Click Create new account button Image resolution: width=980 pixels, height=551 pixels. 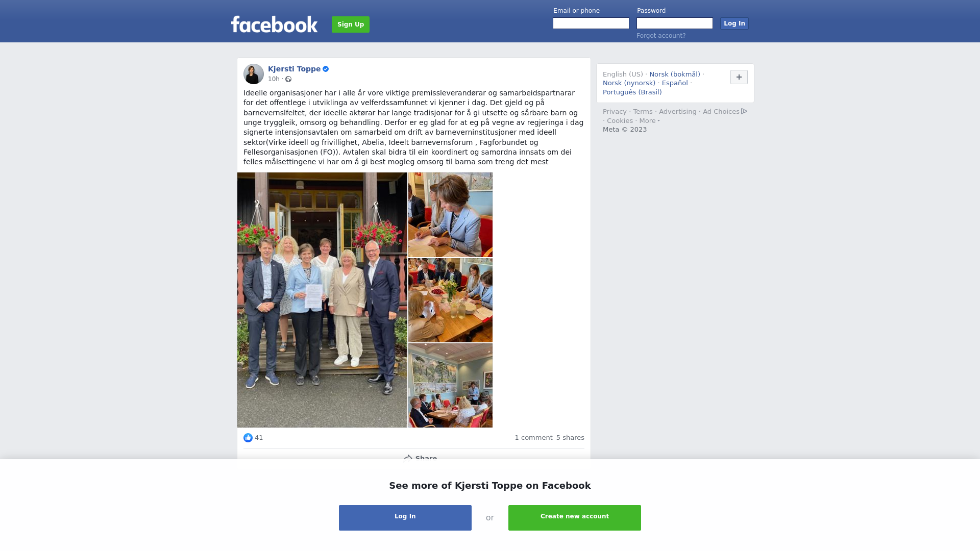pyautogui.click(x=575, y=518)
